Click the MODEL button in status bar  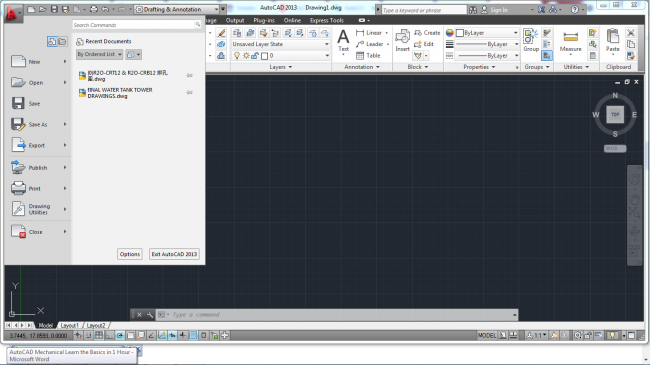coord(487,336)
